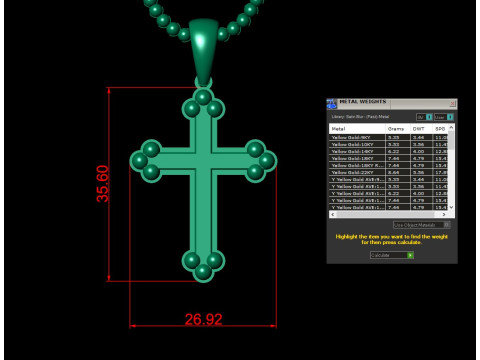Click the 26.92 width dimension label
Viewport: 480px width, 360px height.
(x=203, y=319)
